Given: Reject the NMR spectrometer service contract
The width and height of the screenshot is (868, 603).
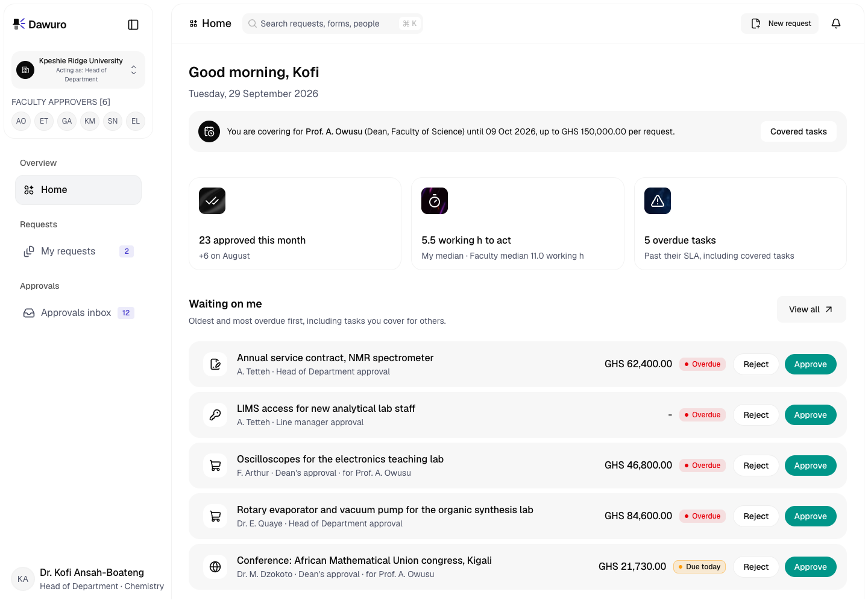Looking at the screenshot, I should tap(756, 364).
